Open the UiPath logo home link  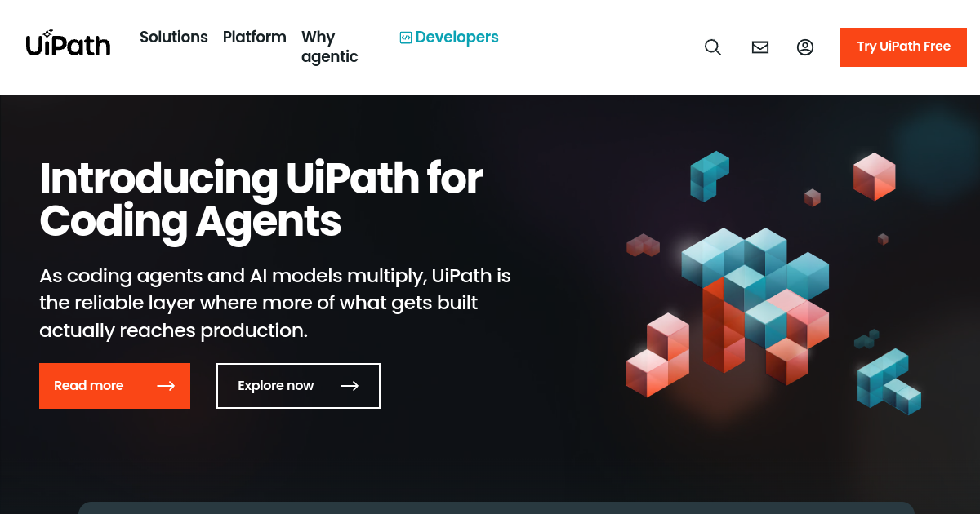tap(68, 44)
